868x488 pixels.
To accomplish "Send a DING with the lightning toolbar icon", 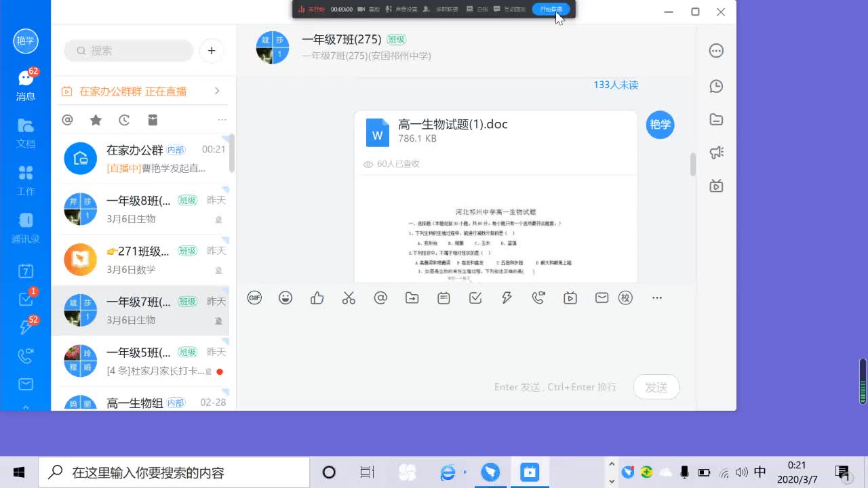I will point(507,298).
